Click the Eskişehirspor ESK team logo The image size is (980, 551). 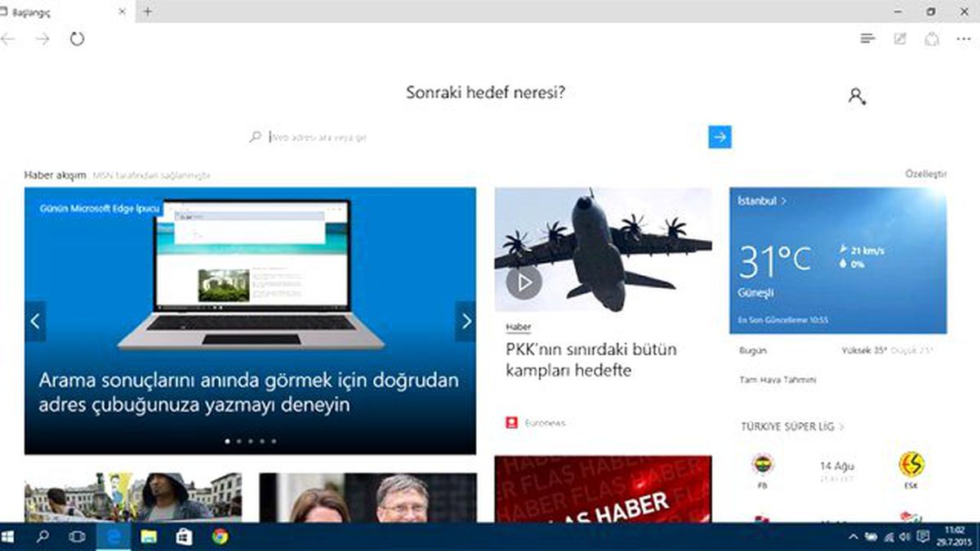point(911,464)
